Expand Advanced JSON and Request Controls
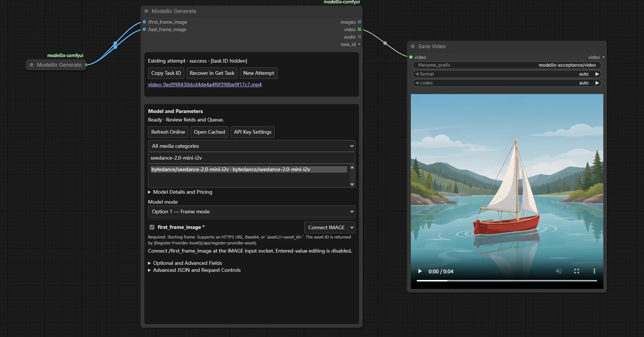 [x=194, y=270]
